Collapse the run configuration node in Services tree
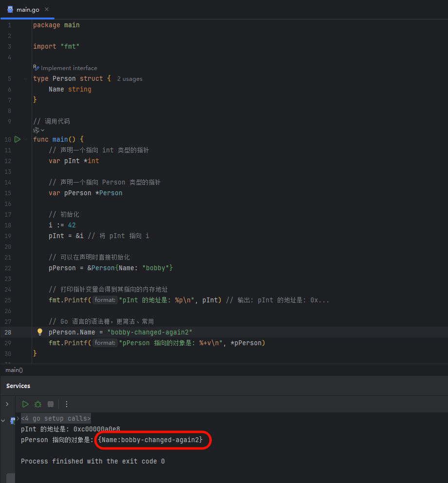 tap(3, 421)
